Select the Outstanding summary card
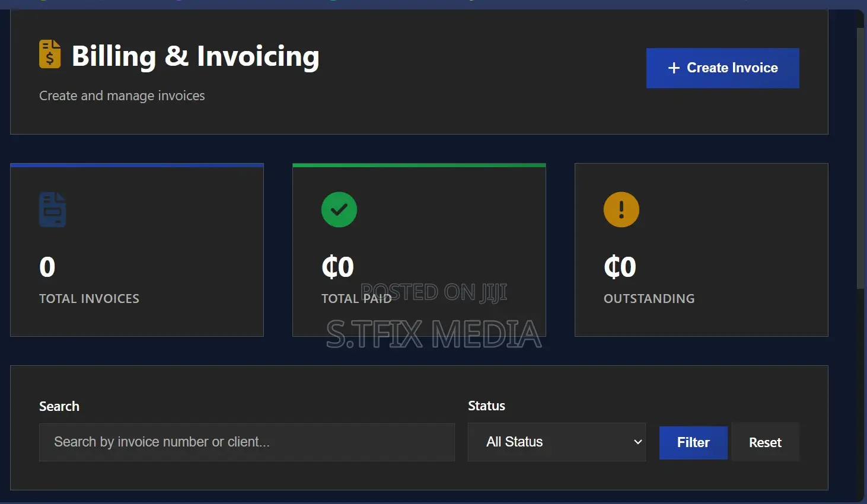This screenshot has width=867, height=504. pos(702,250)
